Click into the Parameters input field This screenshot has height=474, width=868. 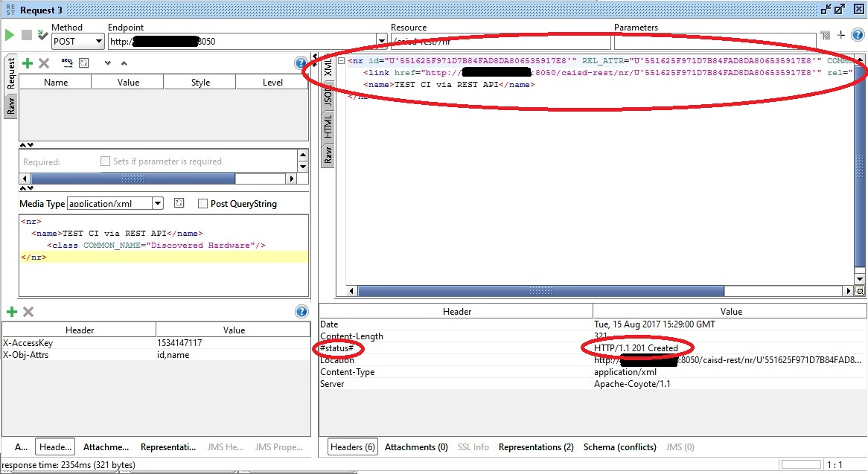pos(715,42)
